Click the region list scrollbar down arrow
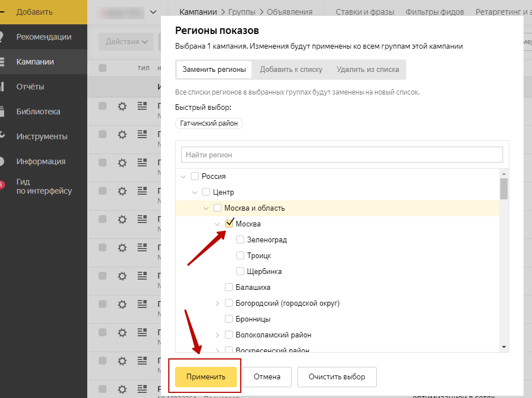The width and height of the screenshot is (532, 398). point(504,347)
